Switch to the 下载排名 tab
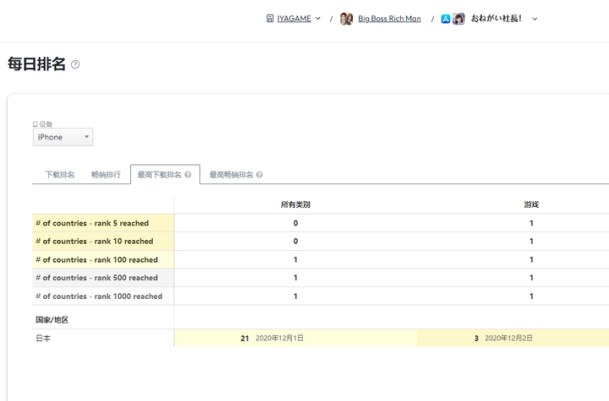609x401 pixels. click(60, 175)
